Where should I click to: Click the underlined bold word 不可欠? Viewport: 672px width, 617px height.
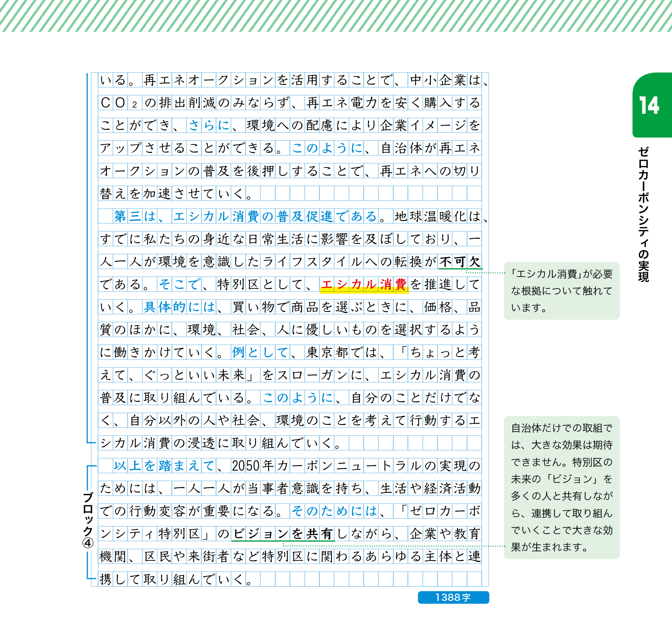[x=460, y=262]
